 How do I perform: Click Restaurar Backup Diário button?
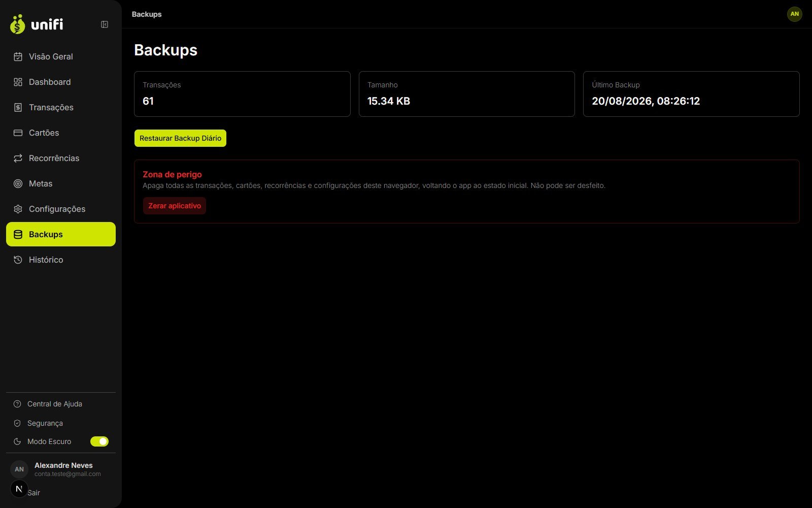(180, 138)
